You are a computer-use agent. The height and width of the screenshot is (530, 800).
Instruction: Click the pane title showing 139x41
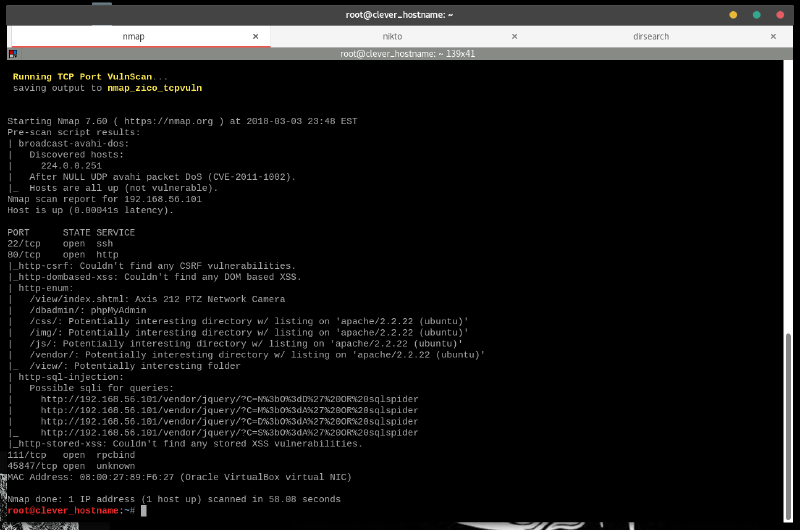coord(399,53)
